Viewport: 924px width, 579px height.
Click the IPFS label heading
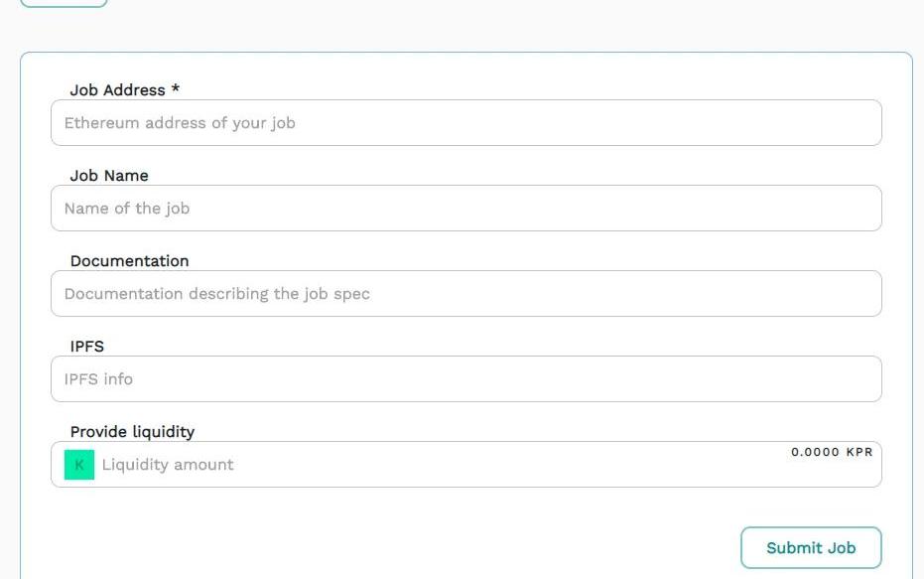tap(87, 347)
